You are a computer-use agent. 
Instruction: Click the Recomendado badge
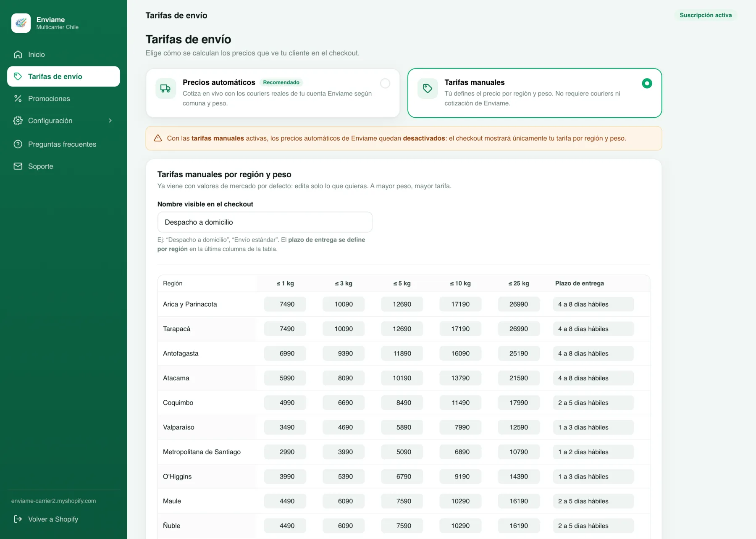pos(281,82)
